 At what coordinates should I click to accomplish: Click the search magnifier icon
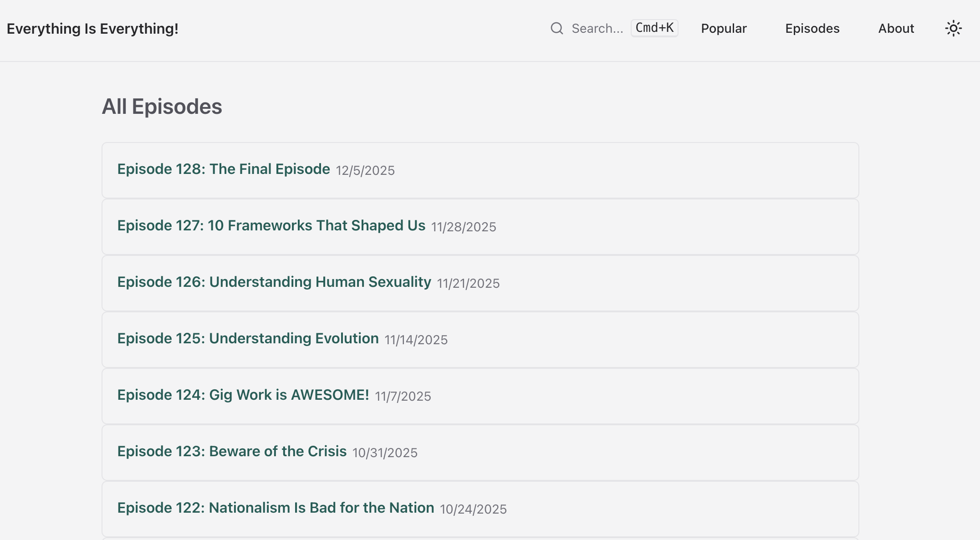pyautogui.click(x=556, y=28)
